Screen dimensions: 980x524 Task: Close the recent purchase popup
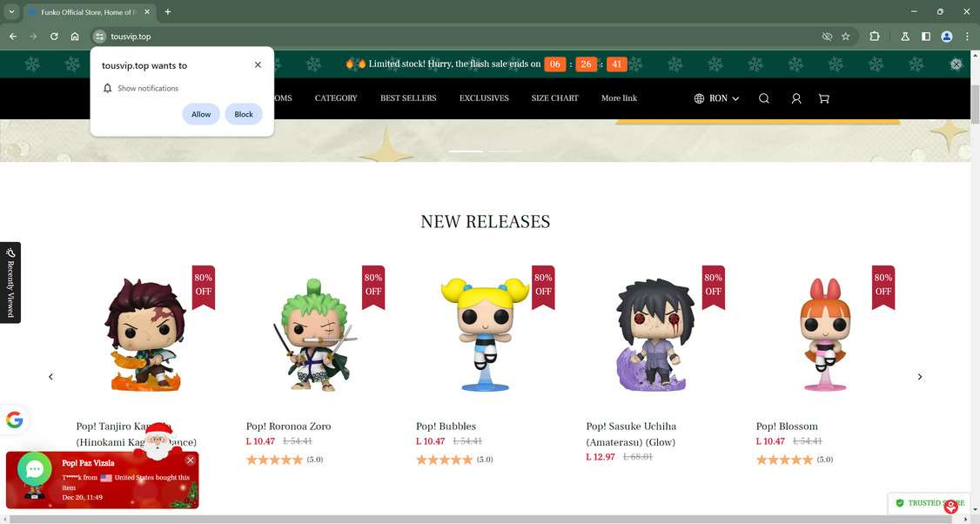tap(190, 460)
